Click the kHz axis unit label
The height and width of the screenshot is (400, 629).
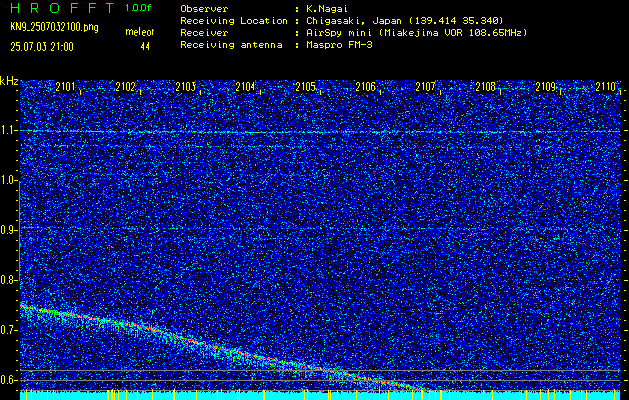(9, 81)
